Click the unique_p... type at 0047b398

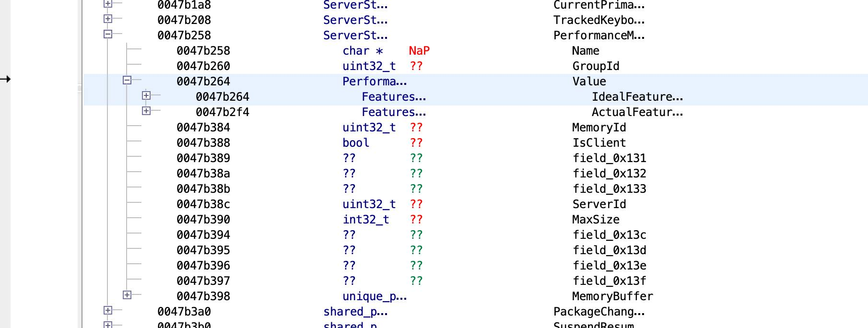(375, 296)
